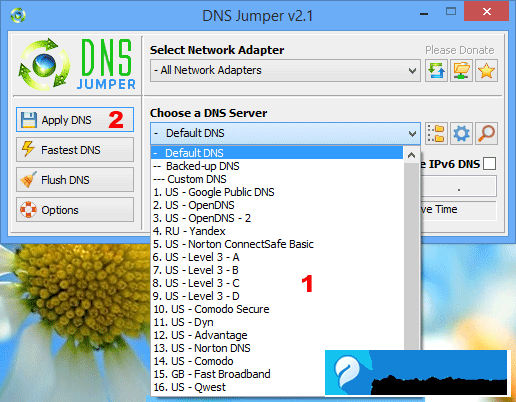Choose US - Norton ConnectSafe Basic

[x=277, y=244]
